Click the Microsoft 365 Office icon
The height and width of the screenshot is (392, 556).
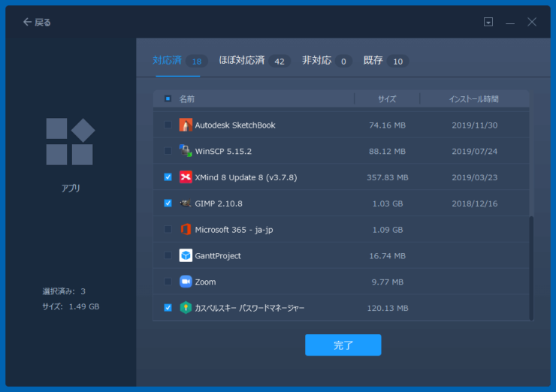[186, 229]
